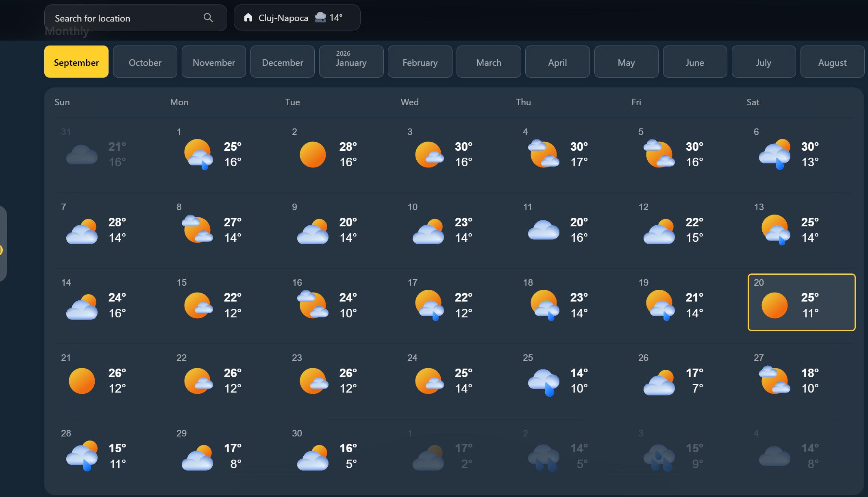Image resolution: width=868 pixels, height=497 pixels.
Task: Click the sun icon inside the highlighted September 20 cell
Action: (774, 305)
